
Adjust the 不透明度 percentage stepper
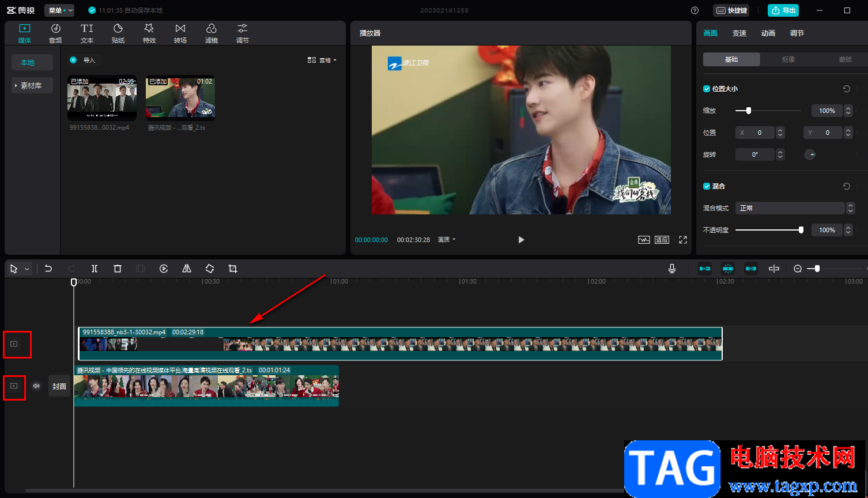tap(848, 230)
